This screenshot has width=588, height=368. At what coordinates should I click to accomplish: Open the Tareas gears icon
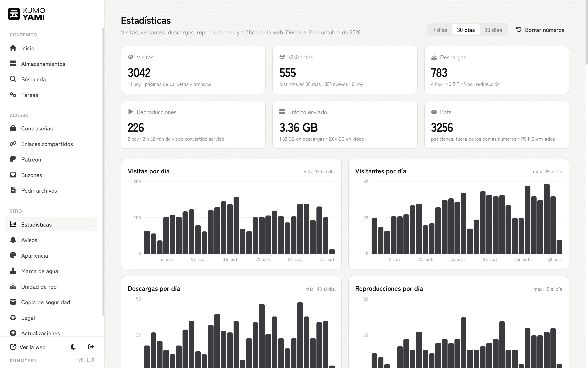[x=13, y=95]
